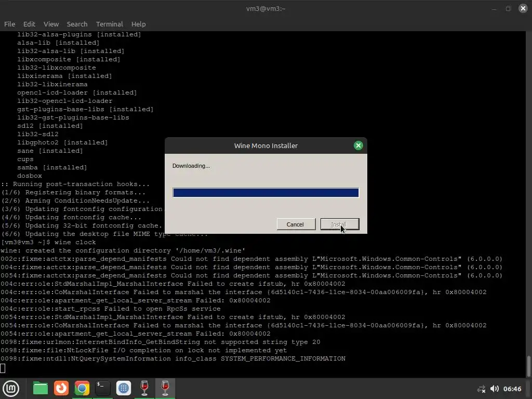Viewport: 532px width, 399px height.
Task: Click the 'Wine Mono Installer' title bar
Action: click(x=265, y=145)
